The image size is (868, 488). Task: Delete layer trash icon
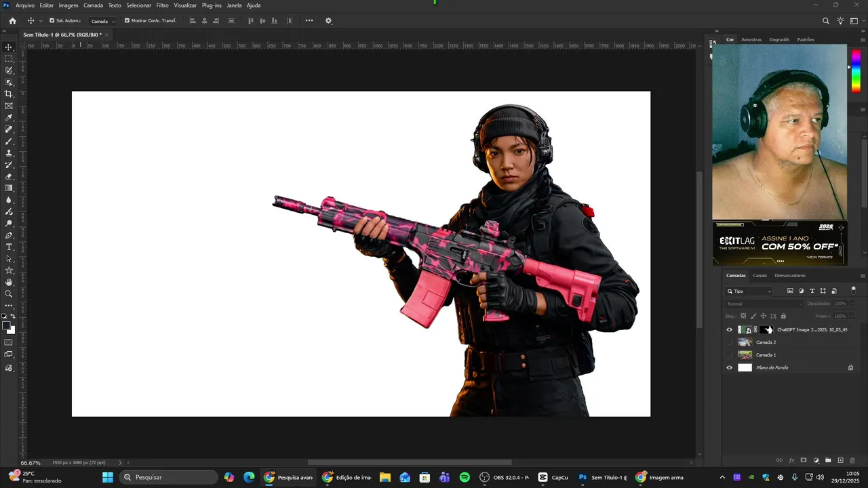852,460
